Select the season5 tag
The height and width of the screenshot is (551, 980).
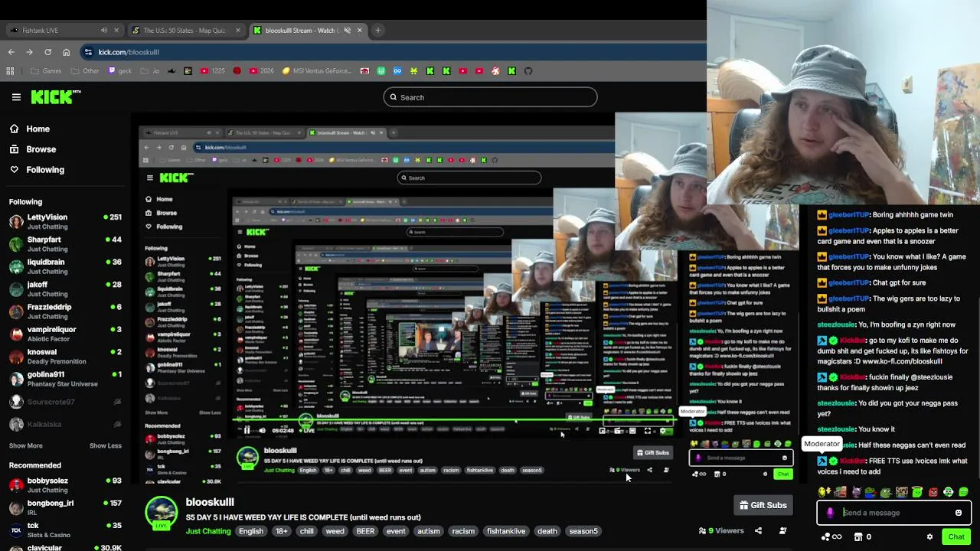pos(583,531)
